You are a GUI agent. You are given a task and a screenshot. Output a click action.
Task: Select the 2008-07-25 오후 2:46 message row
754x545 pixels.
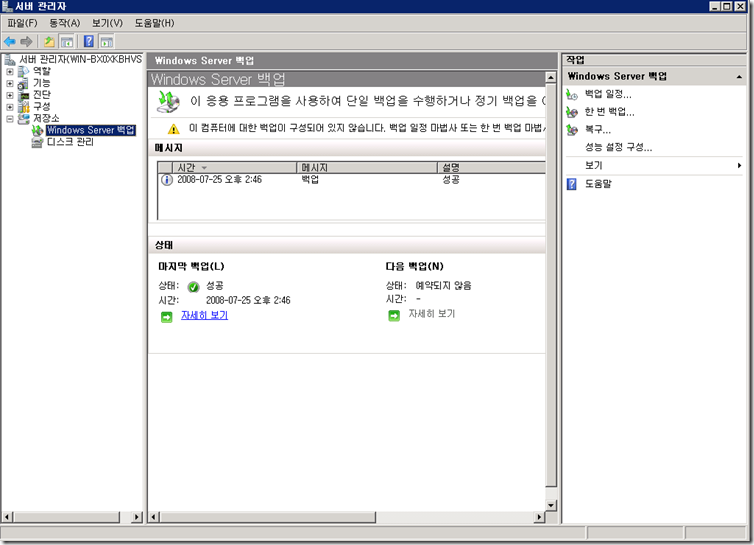tap(352, 180)
